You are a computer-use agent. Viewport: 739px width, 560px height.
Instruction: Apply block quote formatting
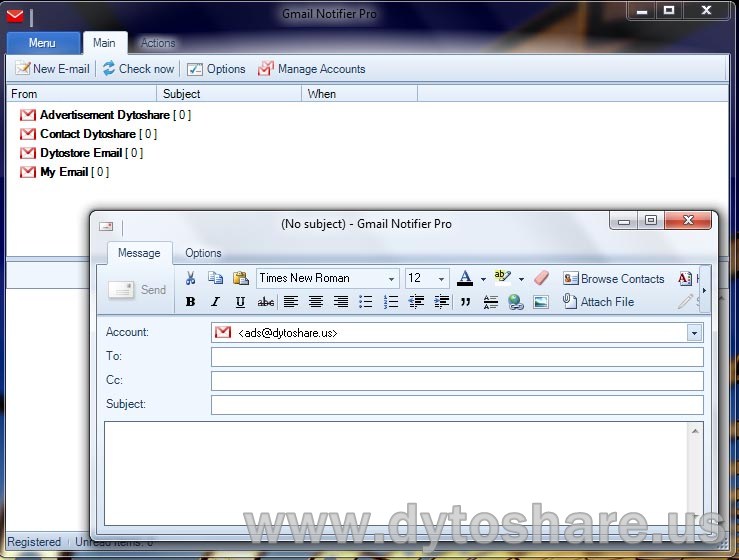click(466, 302)
